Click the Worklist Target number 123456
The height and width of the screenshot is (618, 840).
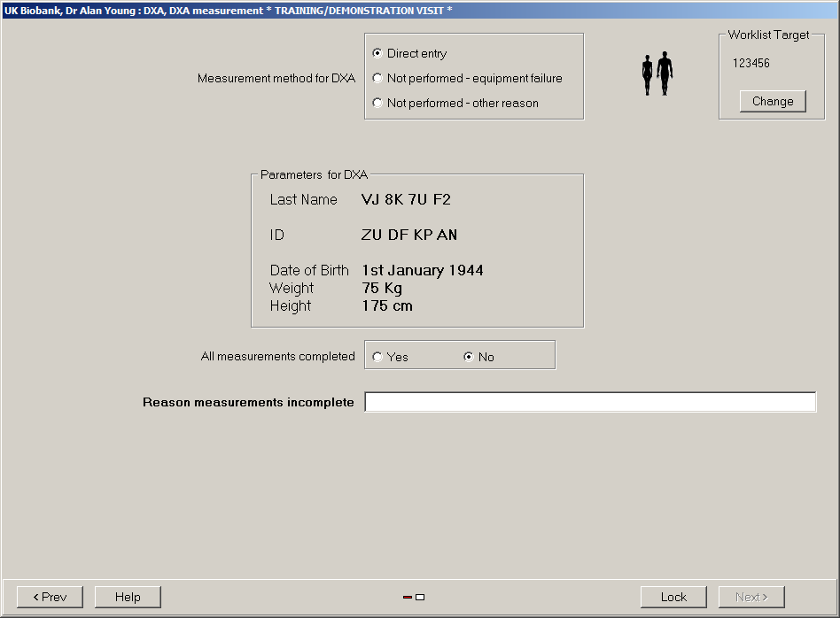click(x=751, y=64)
